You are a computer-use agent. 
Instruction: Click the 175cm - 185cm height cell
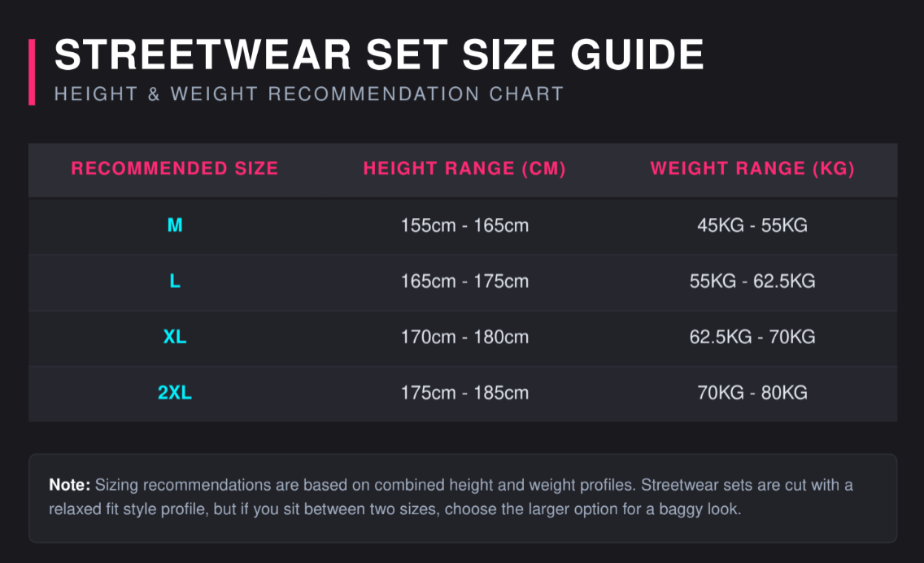[464, 393]
